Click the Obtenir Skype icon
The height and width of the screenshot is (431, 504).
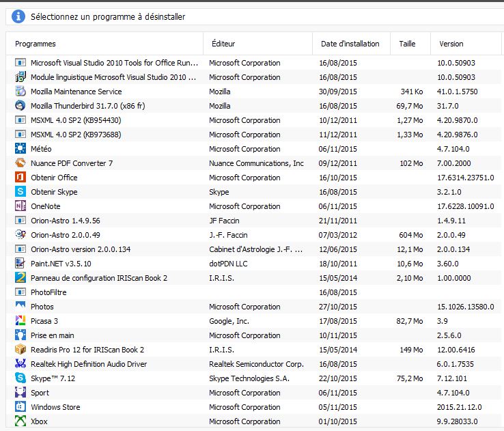click(x=20, y=191)
